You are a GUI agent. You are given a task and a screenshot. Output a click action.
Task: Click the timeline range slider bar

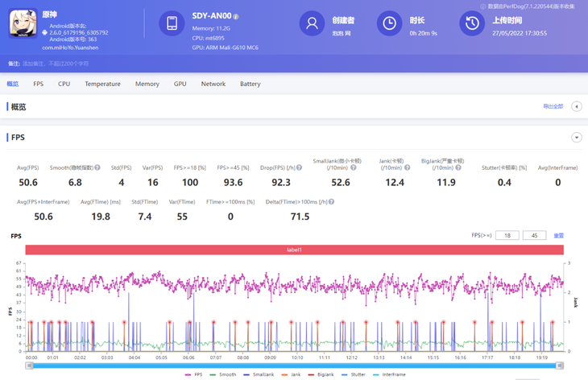point(294,366)
